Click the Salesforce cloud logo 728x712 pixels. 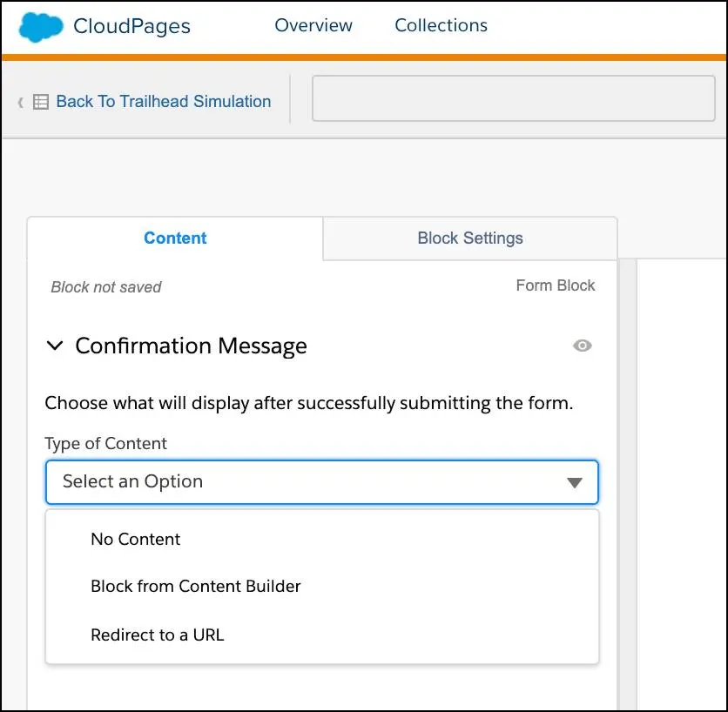click(41, 26)
